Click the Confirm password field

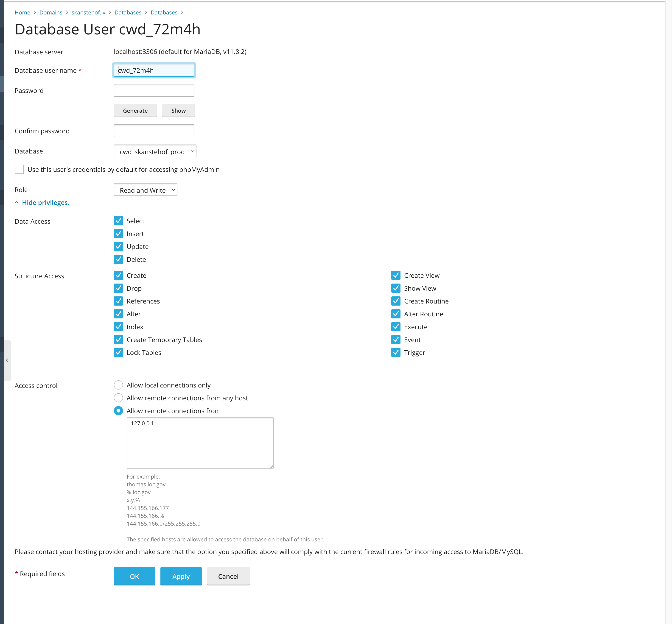[154, 131]
